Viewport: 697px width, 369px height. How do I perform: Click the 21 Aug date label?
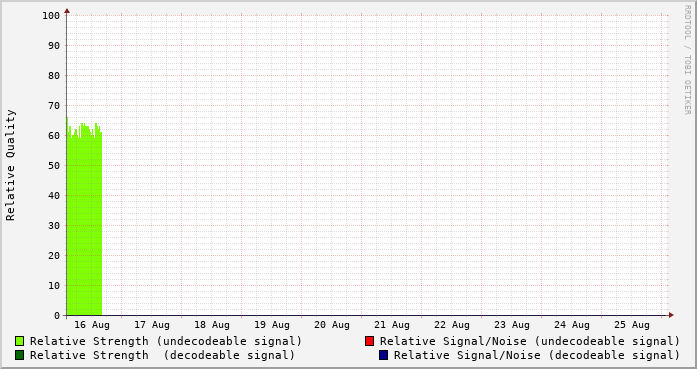(x=392, y=325)
